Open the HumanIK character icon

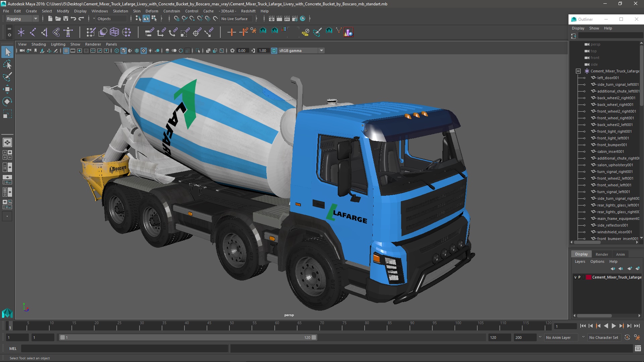[68, 32]
